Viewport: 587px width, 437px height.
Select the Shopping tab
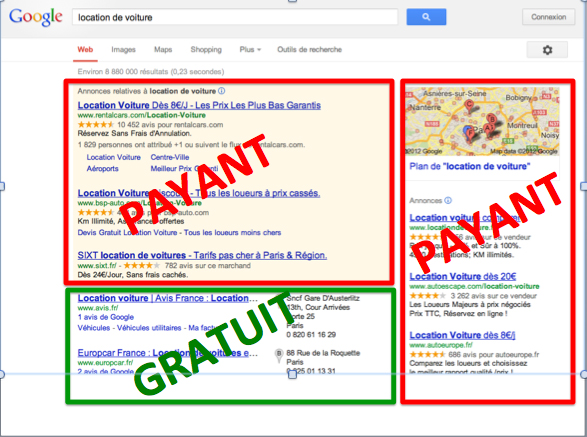click(206, 49)
